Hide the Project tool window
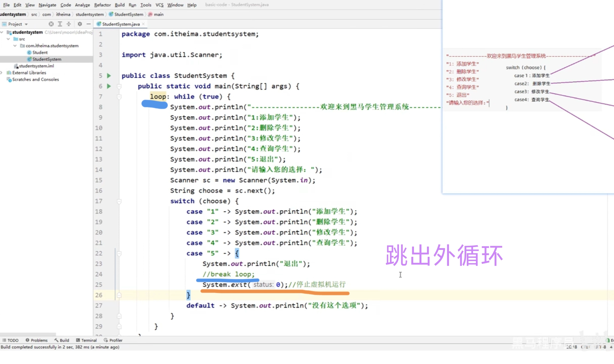Image resolution: width=614 pixels, height=364 pixels. click(88, 24)
